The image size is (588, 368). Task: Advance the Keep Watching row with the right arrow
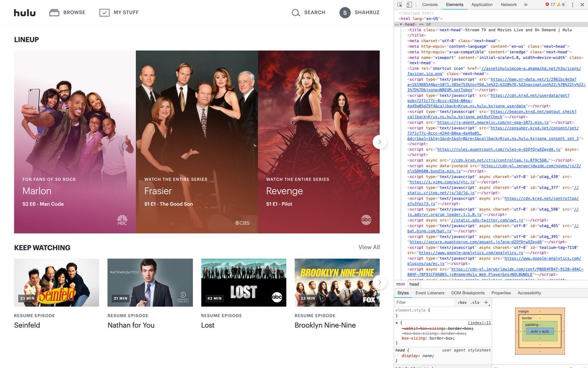380,282
